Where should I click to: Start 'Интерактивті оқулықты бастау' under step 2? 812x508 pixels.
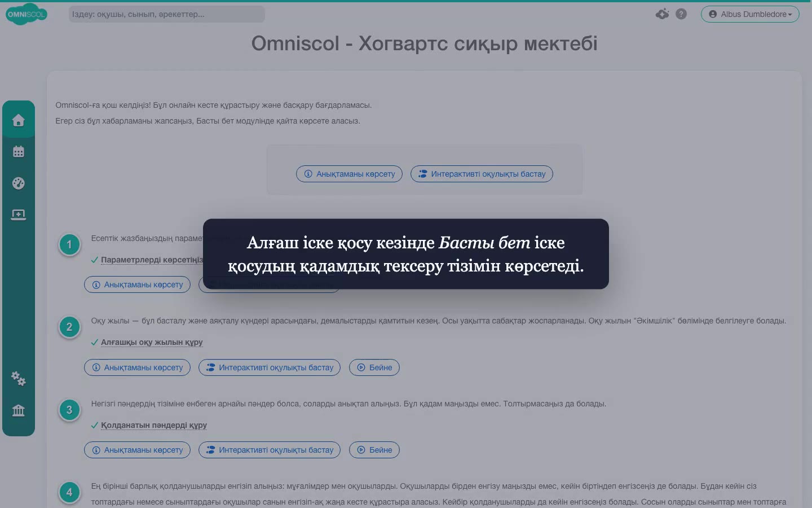point(270,367)
